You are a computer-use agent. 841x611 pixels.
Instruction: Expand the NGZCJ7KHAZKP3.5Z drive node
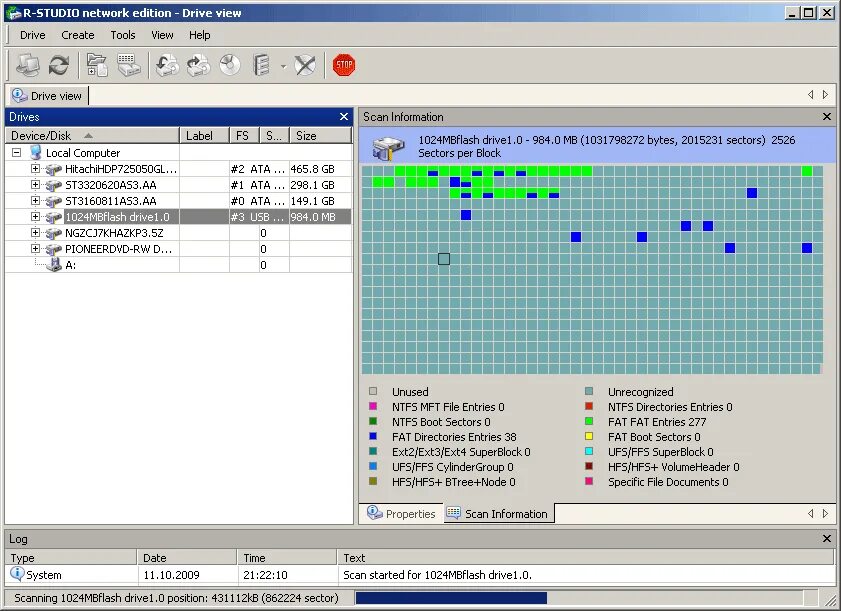click(35, 233)
